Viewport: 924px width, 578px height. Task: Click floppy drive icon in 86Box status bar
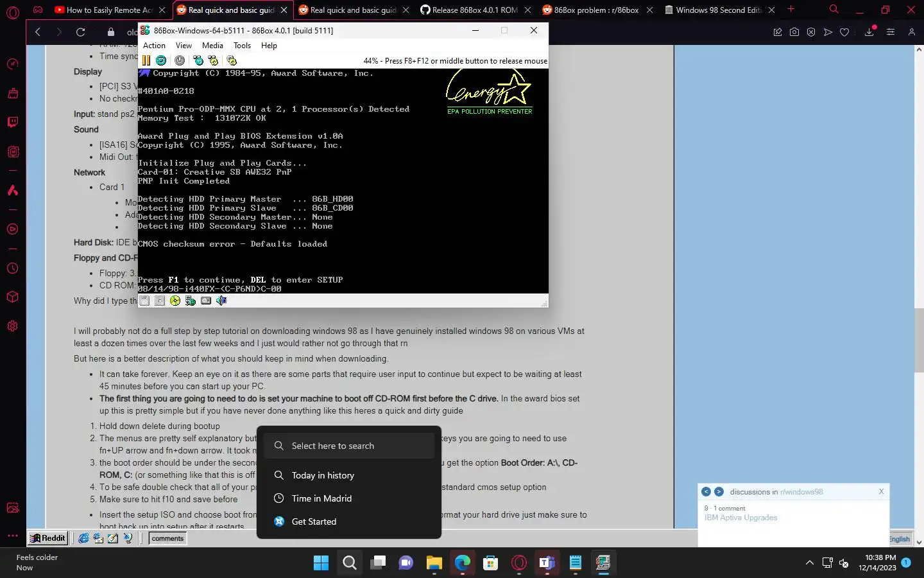(x=145, y=301)
